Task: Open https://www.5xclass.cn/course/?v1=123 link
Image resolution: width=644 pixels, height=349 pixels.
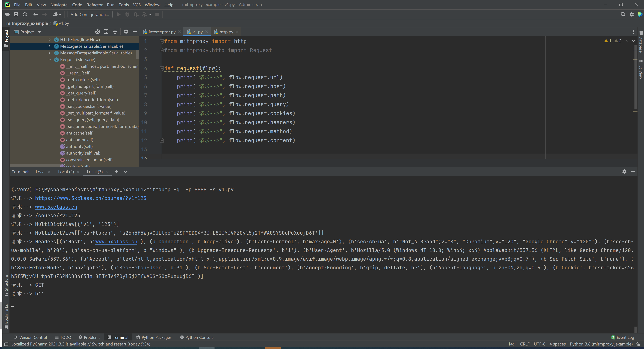Action: click(x=90, y=198)
